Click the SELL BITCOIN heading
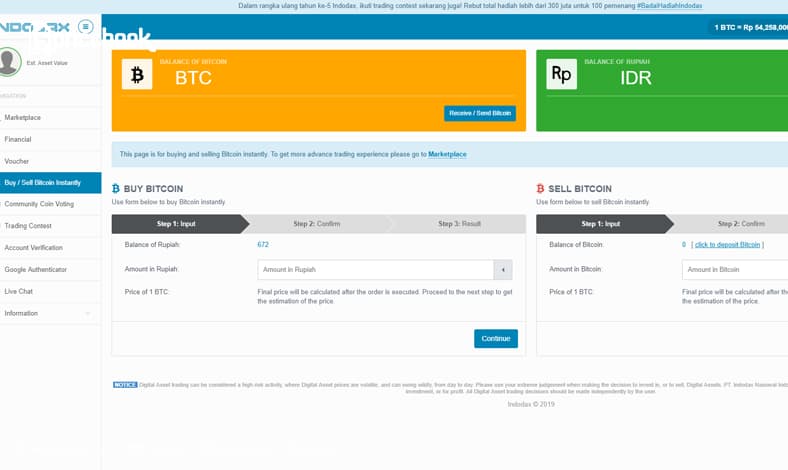The width and height of the screenshot is (788, 470). coord(580,189)
